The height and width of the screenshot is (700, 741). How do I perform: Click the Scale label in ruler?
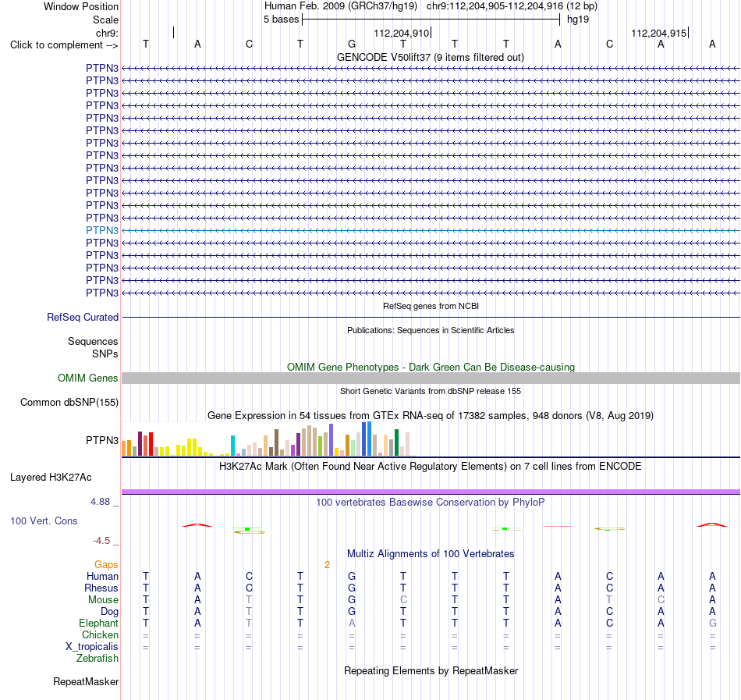[105, 20]
